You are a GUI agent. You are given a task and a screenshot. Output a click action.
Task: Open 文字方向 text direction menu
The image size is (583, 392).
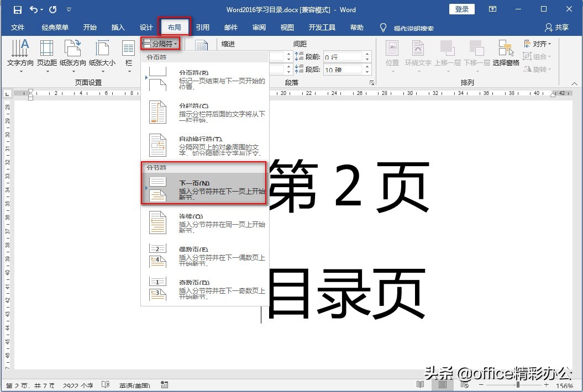coord(20,56)
